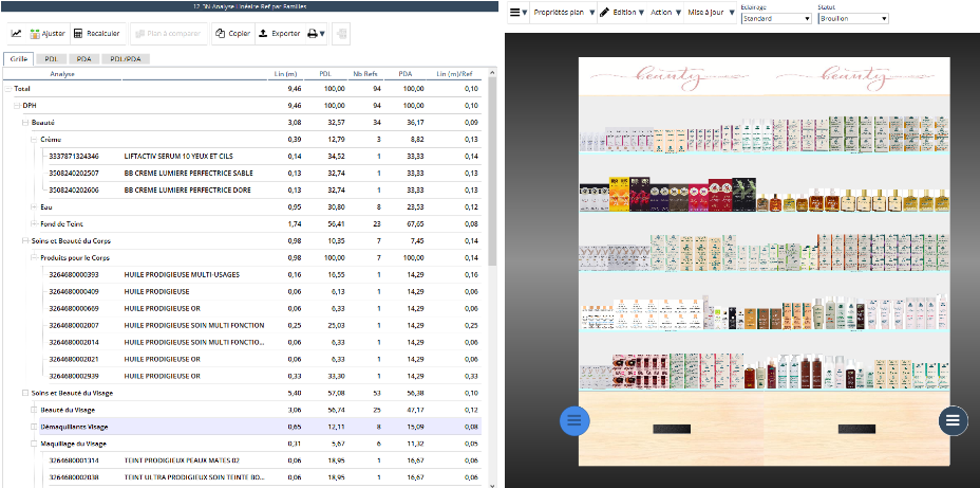Expand the Beauté du Visage node
This screenshot has width=980, height=488.
click(x=34, y=410)
